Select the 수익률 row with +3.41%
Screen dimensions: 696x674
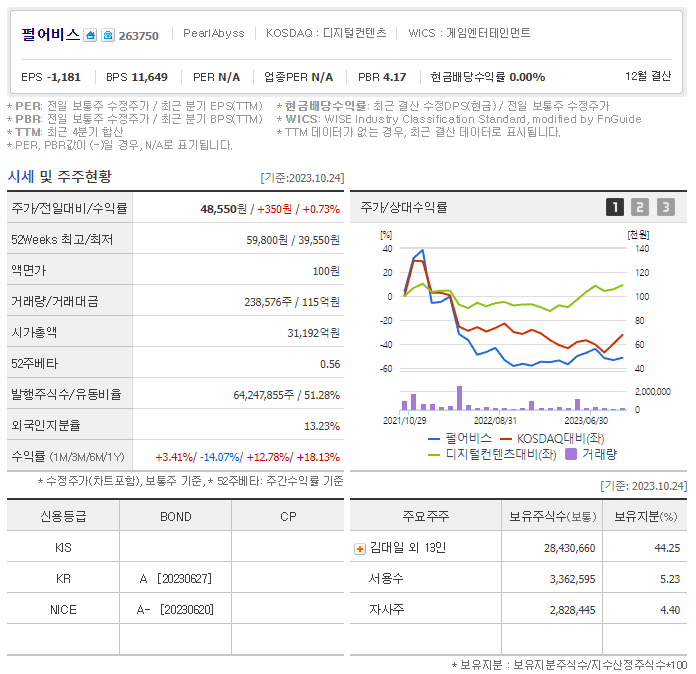[175, 457]
